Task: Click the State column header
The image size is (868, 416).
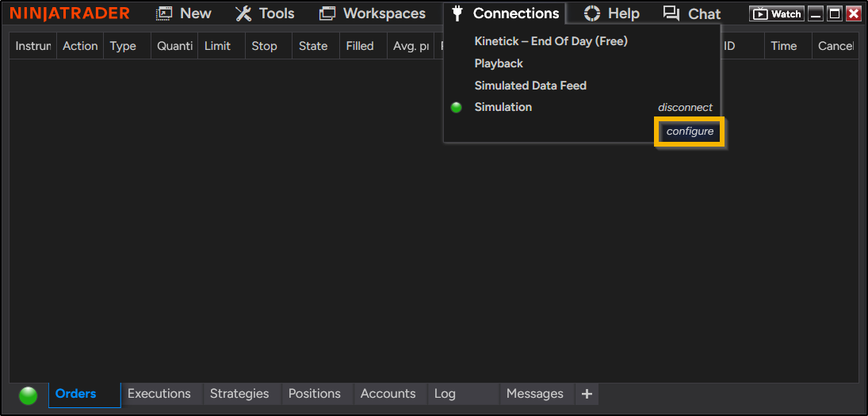Action: pos(315,46)
